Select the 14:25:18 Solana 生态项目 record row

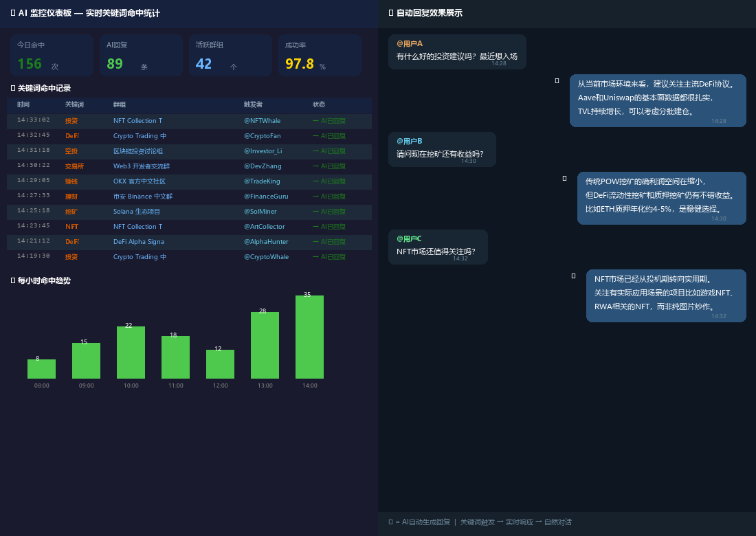pyautogui.click(x=189, y=212)
